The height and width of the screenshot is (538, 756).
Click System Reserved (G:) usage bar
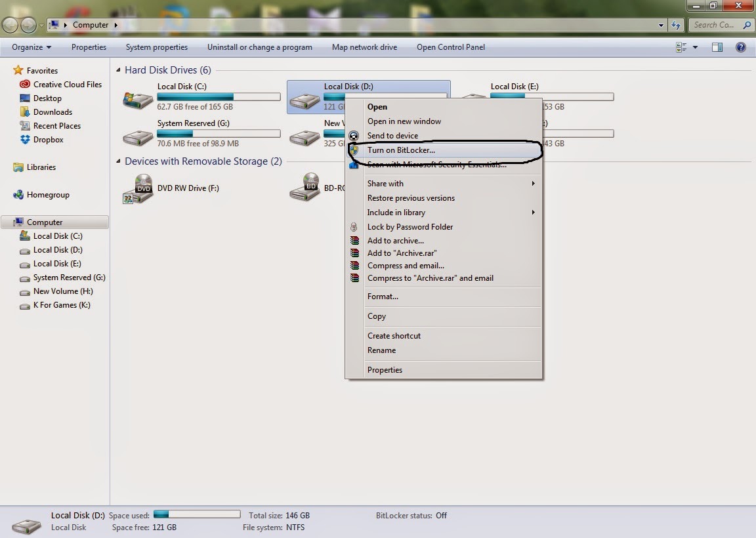219,134
